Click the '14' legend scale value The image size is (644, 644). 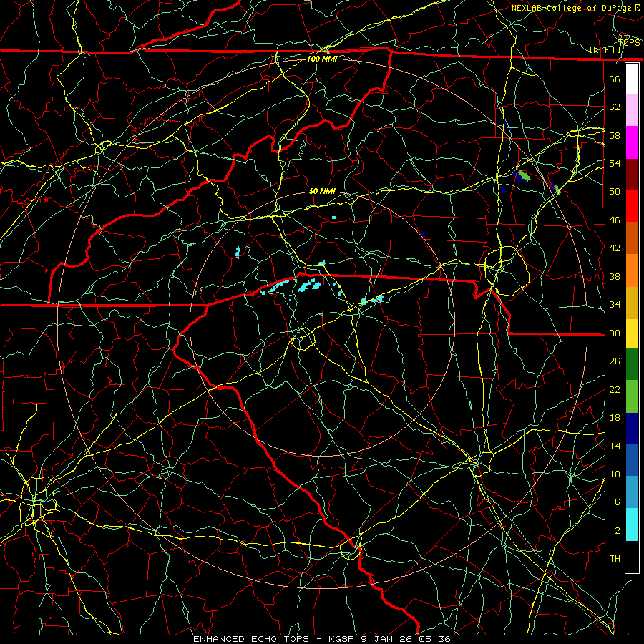615,446
